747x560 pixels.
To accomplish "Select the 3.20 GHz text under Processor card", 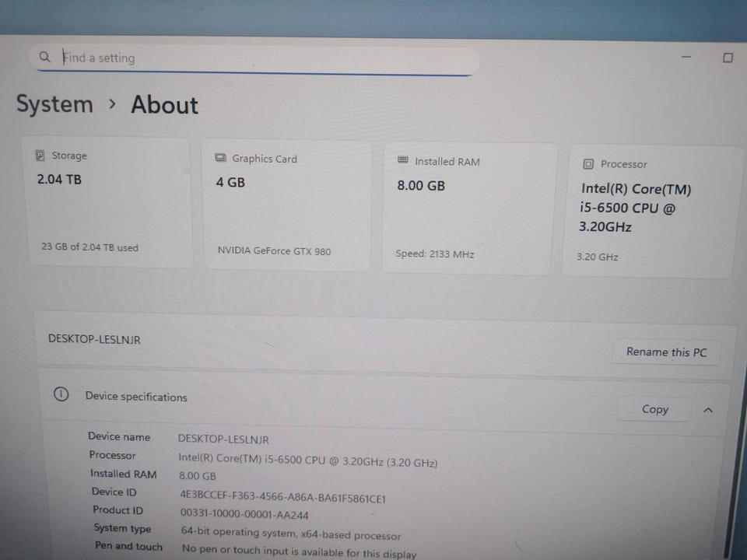I will 598,257.
